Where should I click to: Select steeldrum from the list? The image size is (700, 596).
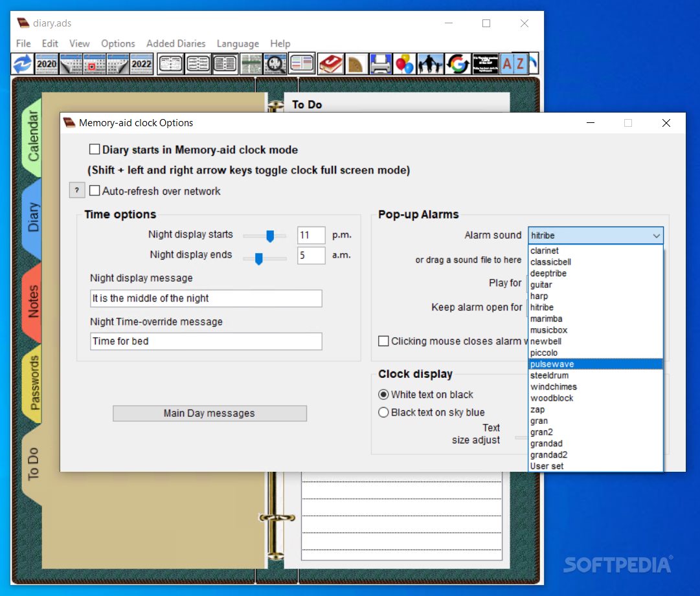coord(595,375)
